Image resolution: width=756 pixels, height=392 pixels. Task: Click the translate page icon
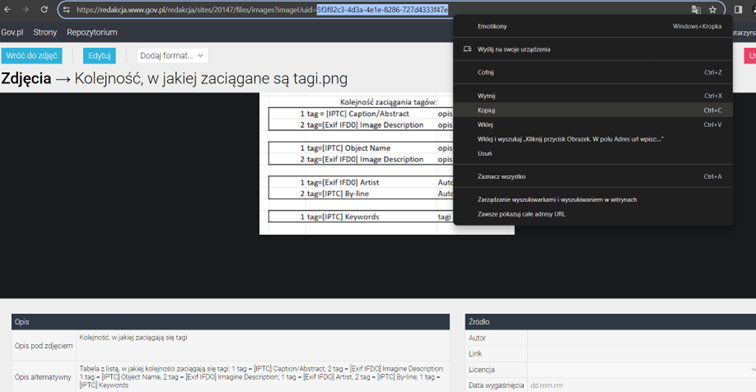pyautogui.click(x=696, y=10)
